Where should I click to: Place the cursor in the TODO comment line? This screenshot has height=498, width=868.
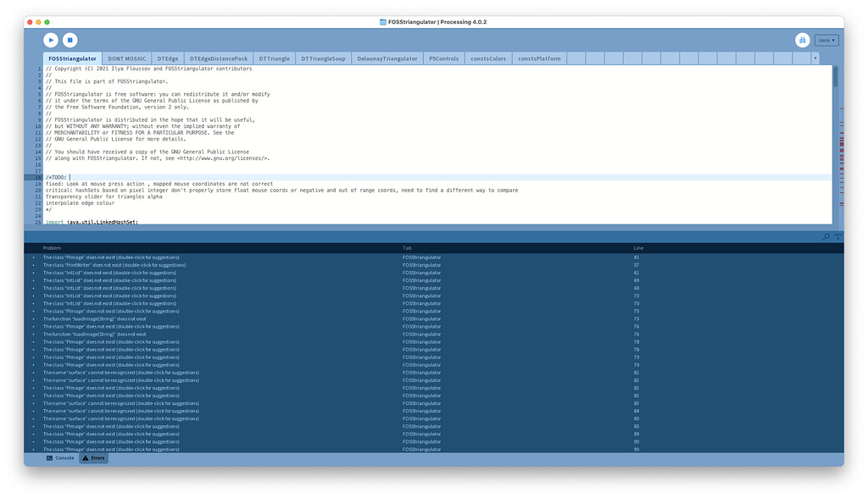59,176
